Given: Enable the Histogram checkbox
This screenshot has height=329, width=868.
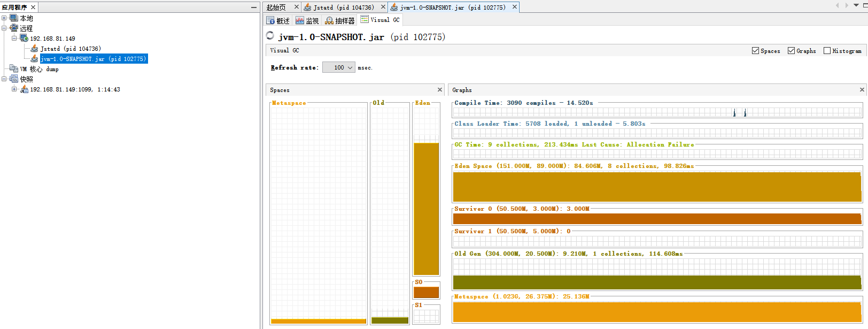Looking at the screenshot, I should point(827,50).
